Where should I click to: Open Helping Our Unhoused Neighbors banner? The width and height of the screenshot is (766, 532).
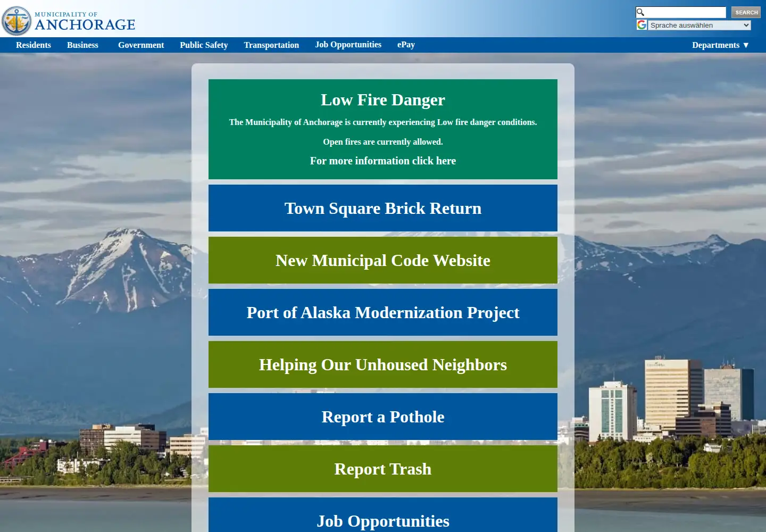pyautogui.click(x=383, y=364)
